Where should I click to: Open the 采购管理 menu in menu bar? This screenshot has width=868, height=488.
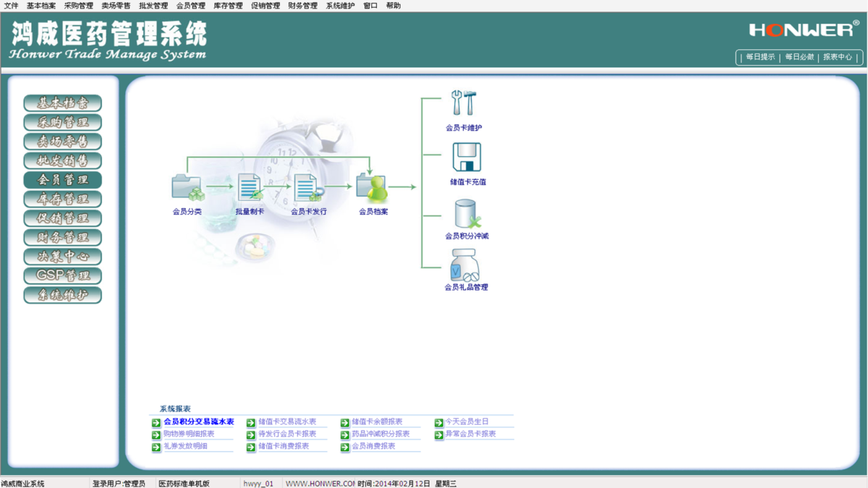click(79, 6)
